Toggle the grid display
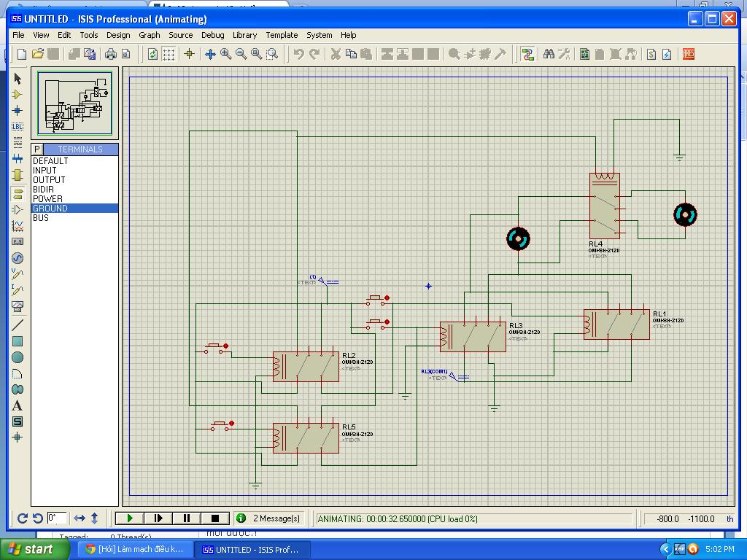 (x=169, y=54)
